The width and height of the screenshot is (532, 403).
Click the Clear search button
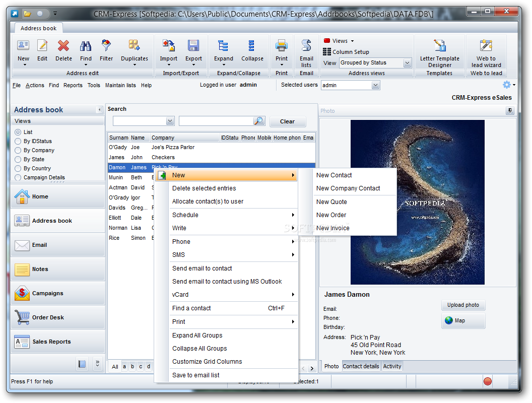(x=287, y=121)
